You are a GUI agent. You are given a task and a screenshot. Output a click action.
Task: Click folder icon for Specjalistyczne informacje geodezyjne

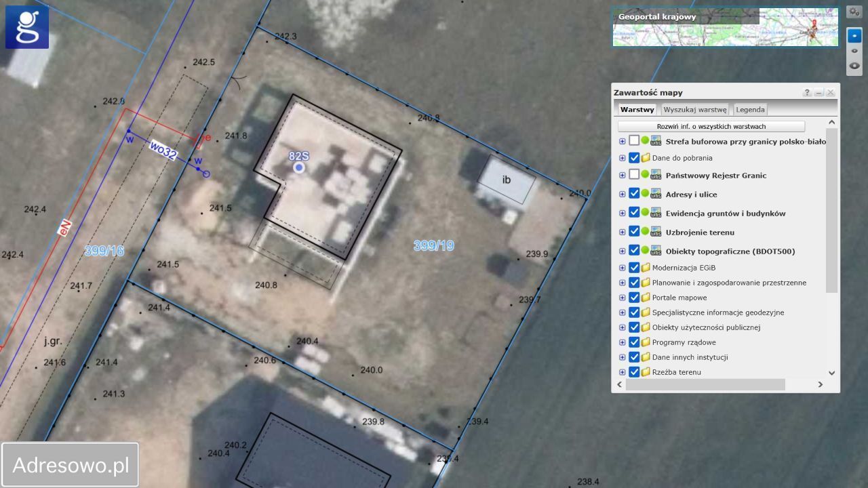646,312
